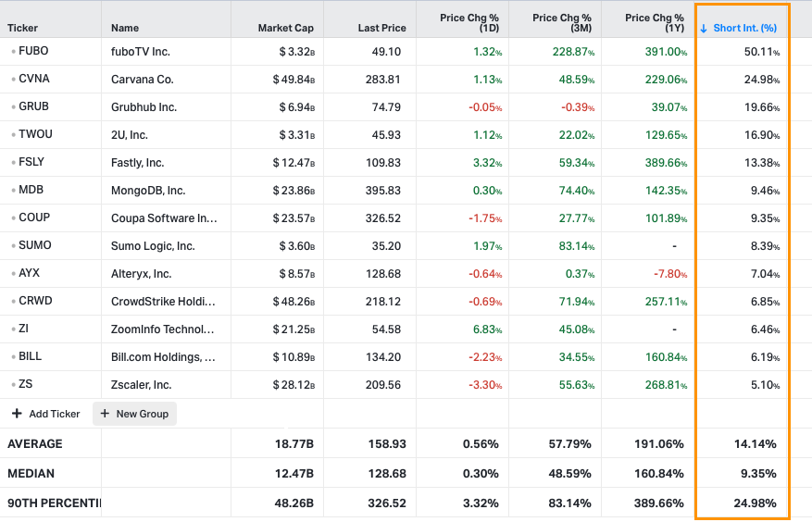Click the 2U, Inc. name cell
This screenshot has height=522, width=812.
pyautogui.click(x=130, y=135)
